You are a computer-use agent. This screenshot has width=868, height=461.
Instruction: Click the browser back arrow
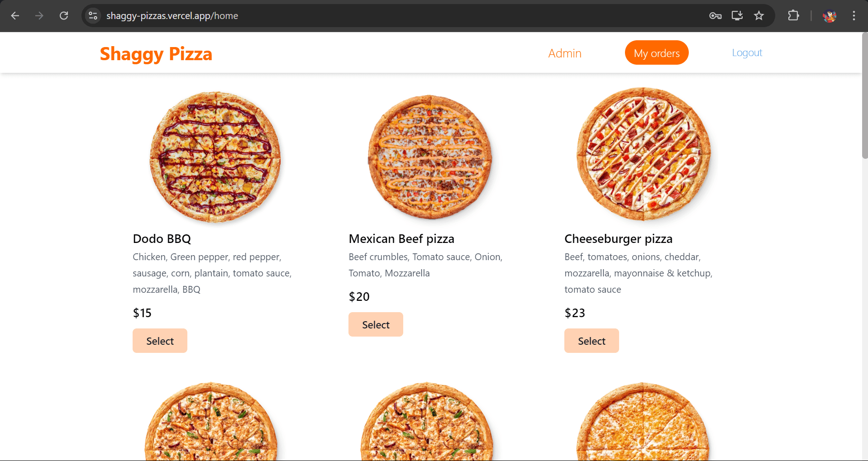15,16
